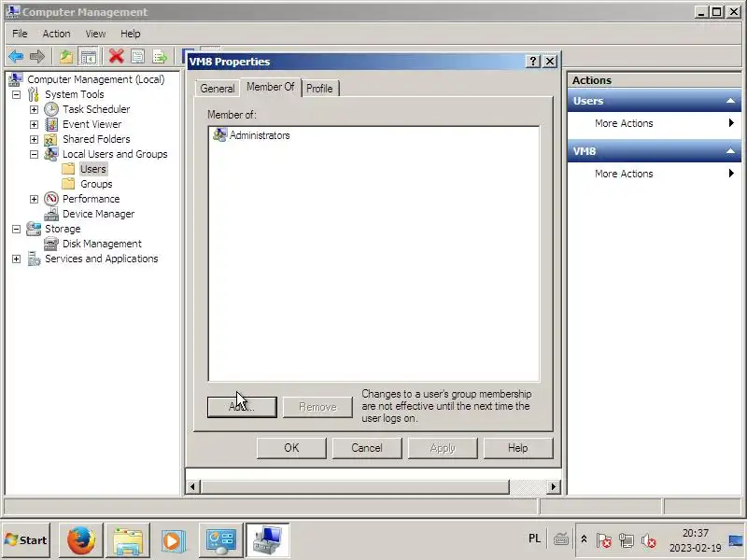Click the Control Panel taskbar icon
The height and width of the screenshot is (560, 747).
tap(220, 540)
